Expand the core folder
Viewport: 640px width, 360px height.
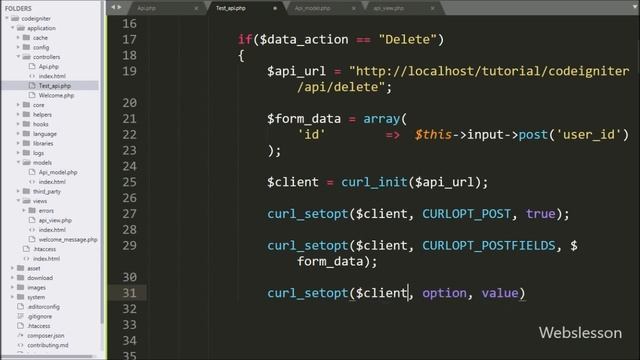point(18,105)
